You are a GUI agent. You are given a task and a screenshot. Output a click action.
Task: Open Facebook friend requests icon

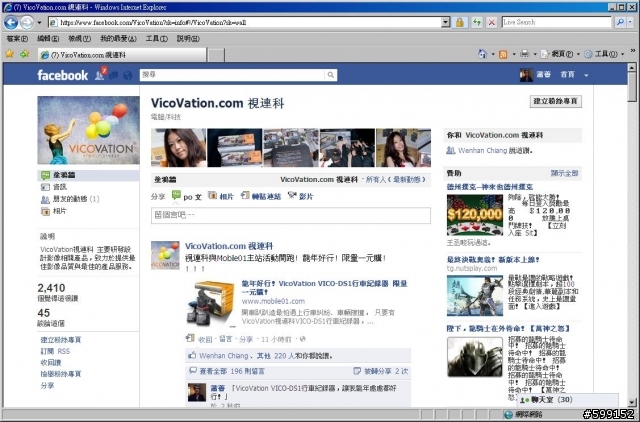[x=100, y=75]
